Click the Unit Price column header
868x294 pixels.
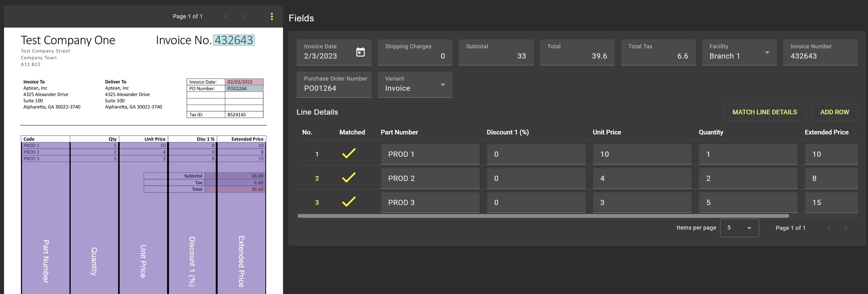tap(607, 132)
